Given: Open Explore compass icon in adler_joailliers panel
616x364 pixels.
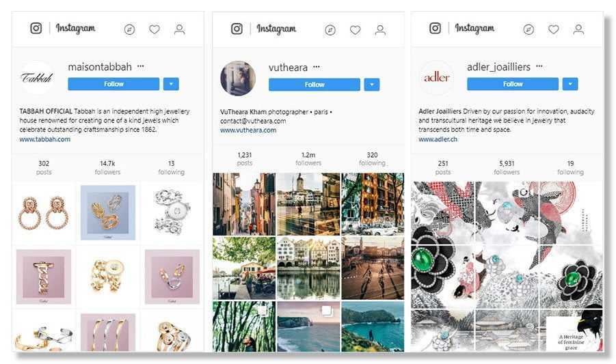Looking at the screenshot, I should tap(528, 29).
